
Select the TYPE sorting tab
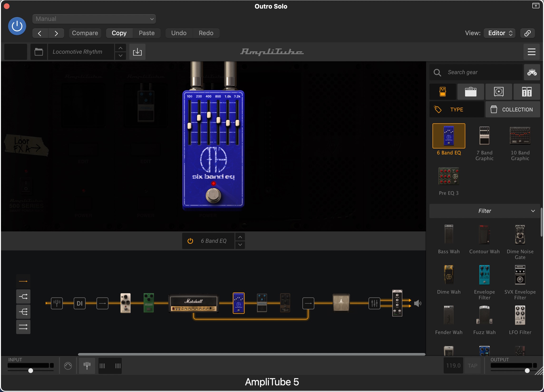pos(457,110)
